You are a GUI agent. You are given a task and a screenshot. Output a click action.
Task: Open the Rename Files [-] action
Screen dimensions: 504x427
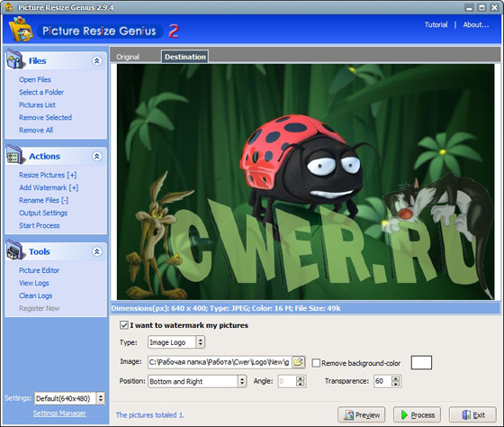click(x=43, y=200)
